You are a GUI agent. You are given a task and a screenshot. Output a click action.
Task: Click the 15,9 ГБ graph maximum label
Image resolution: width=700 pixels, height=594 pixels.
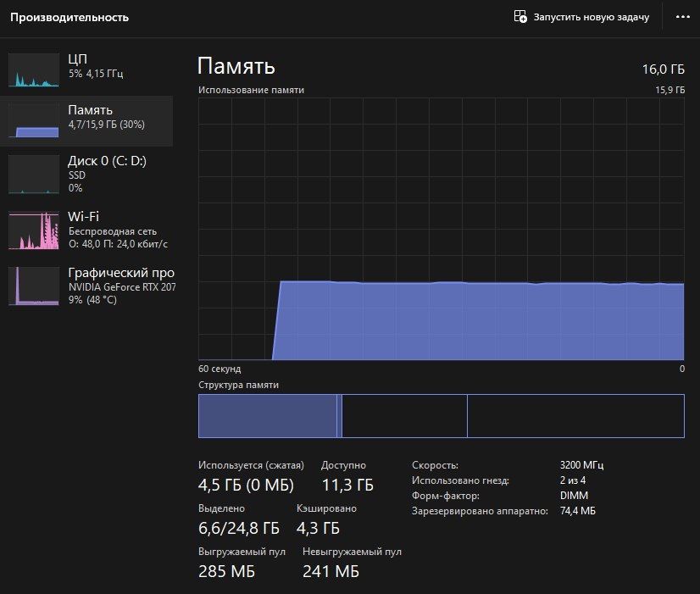[x=669, y=90]
